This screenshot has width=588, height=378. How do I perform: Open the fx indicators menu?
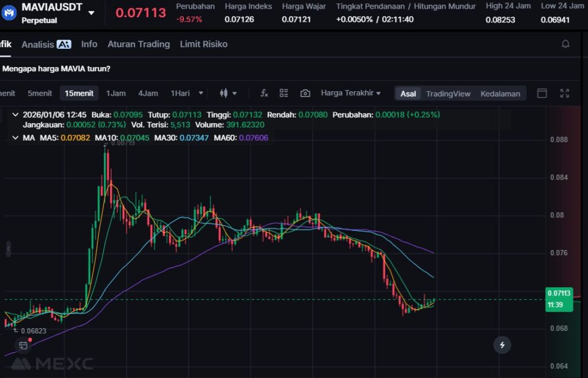pos(264,93)
